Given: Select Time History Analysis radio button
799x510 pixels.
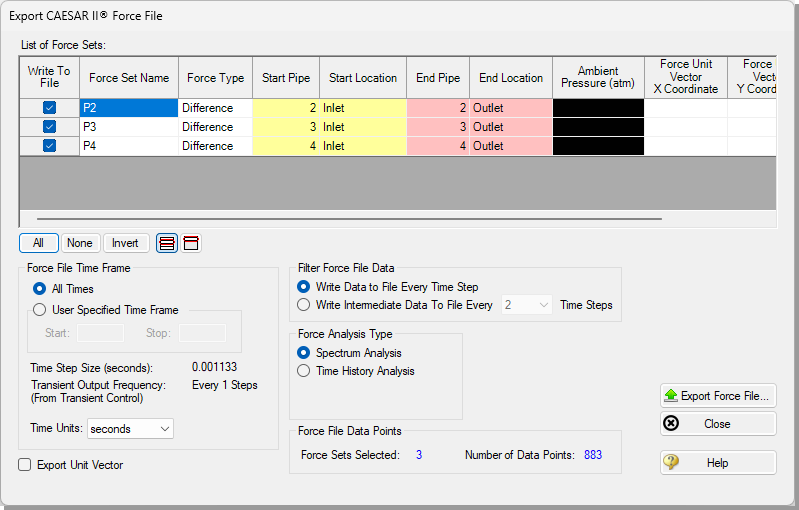Looking at the screenshot, I should coord(303,371).
